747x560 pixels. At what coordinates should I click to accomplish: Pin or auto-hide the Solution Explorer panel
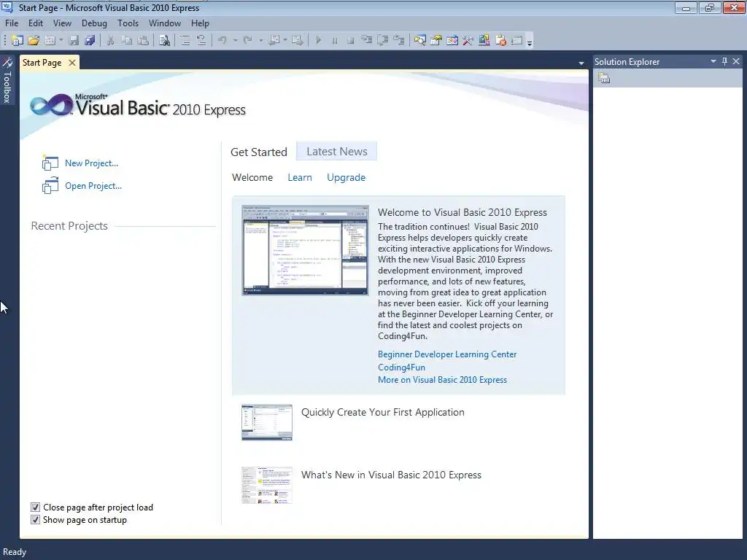(x=724, y=61)
